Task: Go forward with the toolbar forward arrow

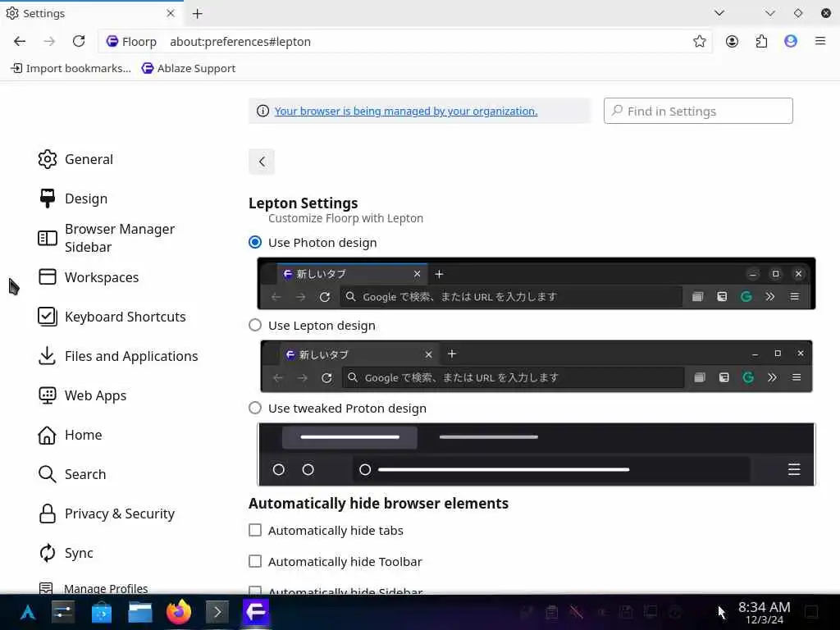Action: point(49,41)
